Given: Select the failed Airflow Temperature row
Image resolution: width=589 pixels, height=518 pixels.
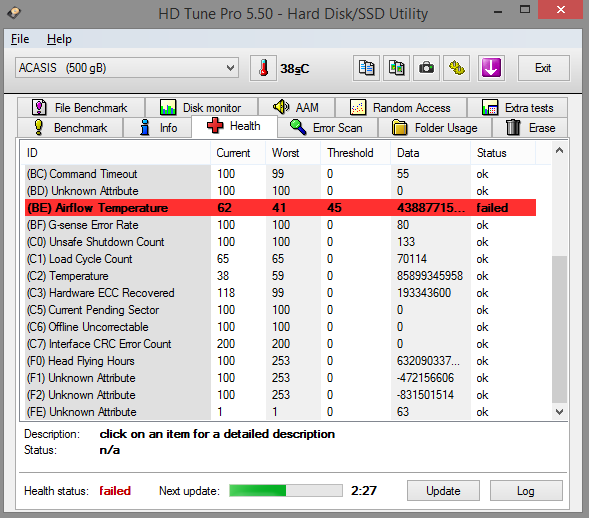Looking at the screenshot, I should 280,208.
